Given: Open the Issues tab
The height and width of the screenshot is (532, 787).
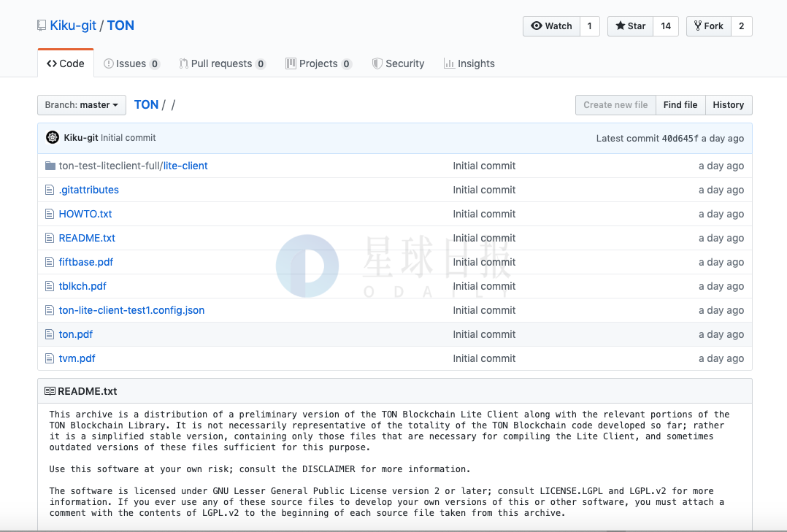Looking at the screenshot, I should click(131, 63).
